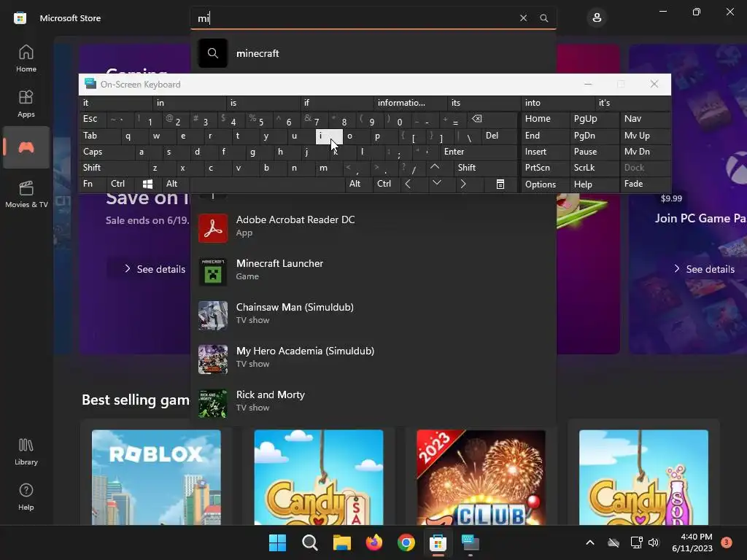Image resolution: width=747 pixels, height=560 pixels.
Task: Toggle the Fade key on keyboard
Action: pyautogui.click(x=645, y=184)
